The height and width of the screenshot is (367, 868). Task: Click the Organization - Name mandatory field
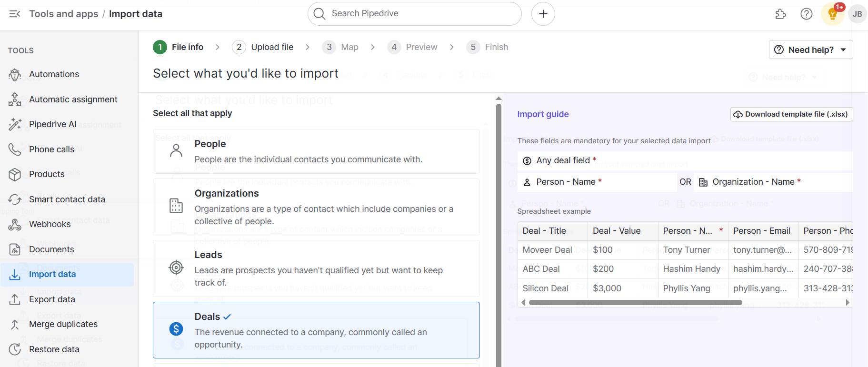(773, 182)
